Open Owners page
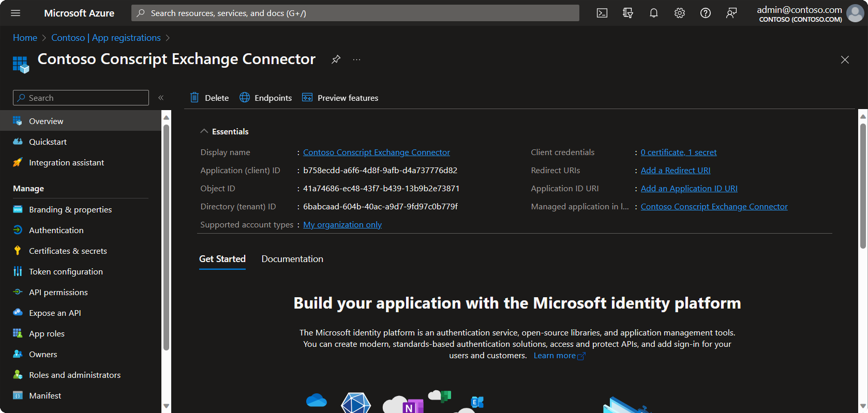 [81, 354]
